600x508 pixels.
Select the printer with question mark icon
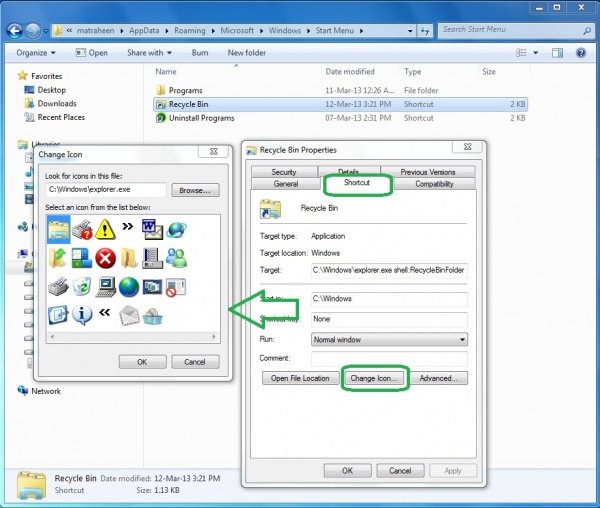[82, 231]
